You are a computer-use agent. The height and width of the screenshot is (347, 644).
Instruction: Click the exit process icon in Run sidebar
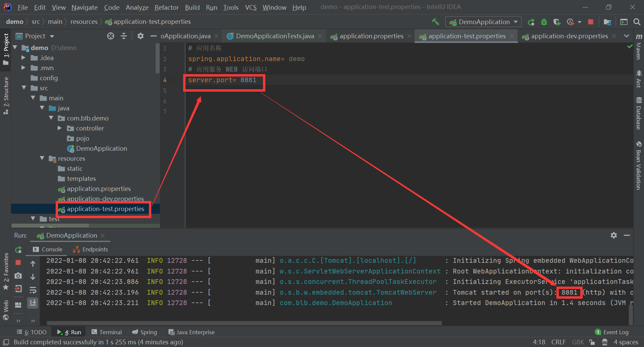[x=18, y=289]
